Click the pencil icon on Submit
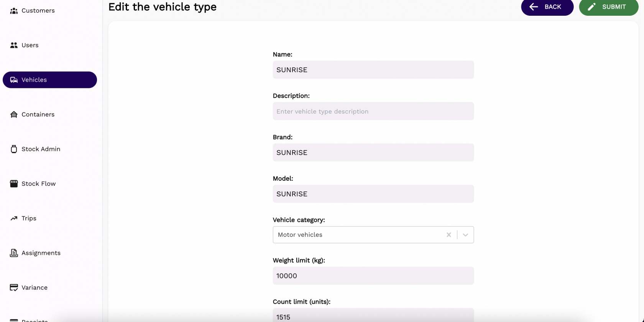This screenshot has height=322, width=644. pos(591,7)
